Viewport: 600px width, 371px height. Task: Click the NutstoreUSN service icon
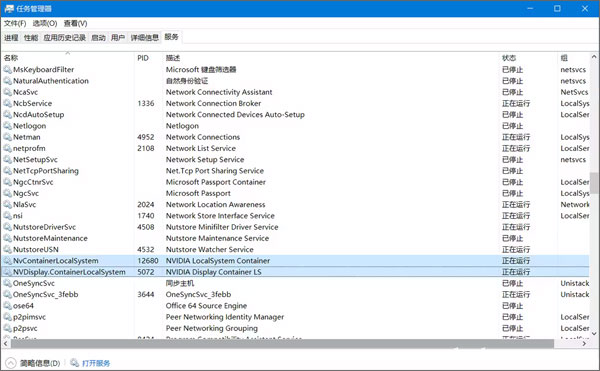tap(7, 249)
